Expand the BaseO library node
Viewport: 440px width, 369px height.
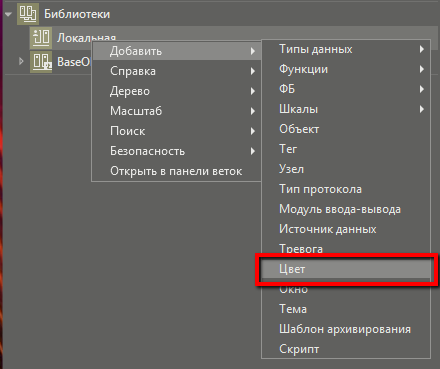pos(21,61)
